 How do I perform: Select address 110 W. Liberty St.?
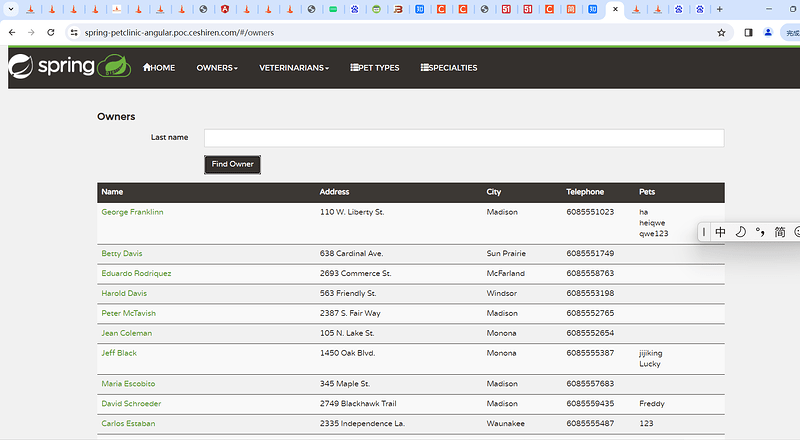pyautogui.click(x=352, y=212)
